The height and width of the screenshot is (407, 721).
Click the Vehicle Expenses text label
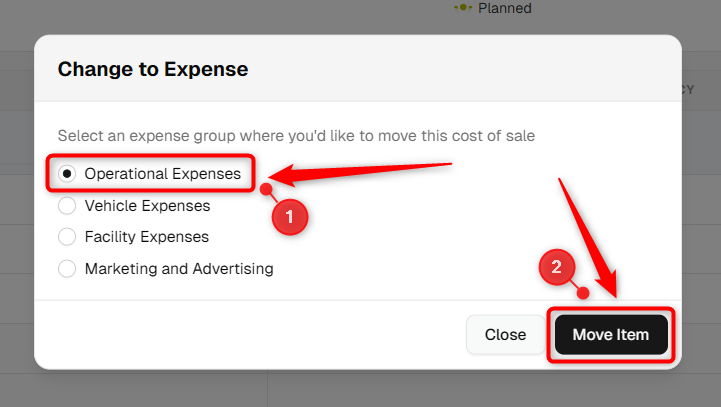pos(147,206)
